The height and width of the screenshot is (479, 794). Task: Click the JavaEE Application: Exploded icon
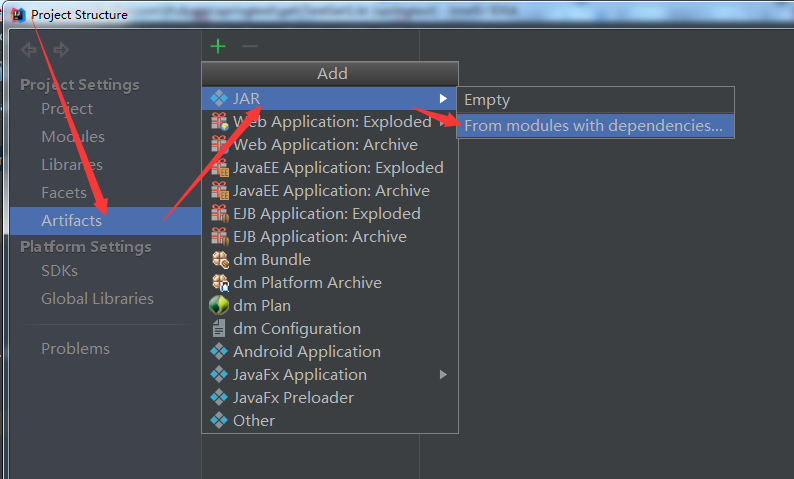pos(220,168)
